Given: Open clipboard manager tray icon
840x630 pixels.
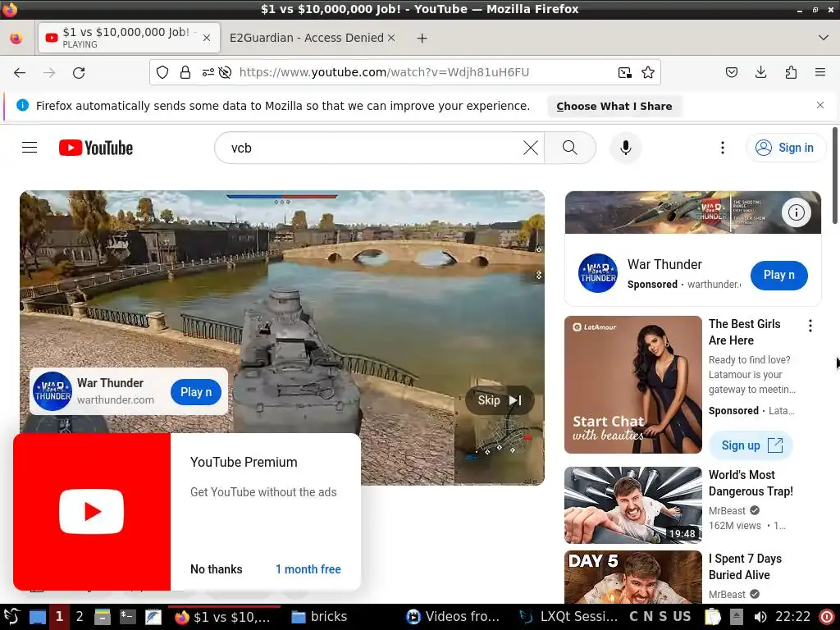Looking at the screenshot, I should coord(713,617).
